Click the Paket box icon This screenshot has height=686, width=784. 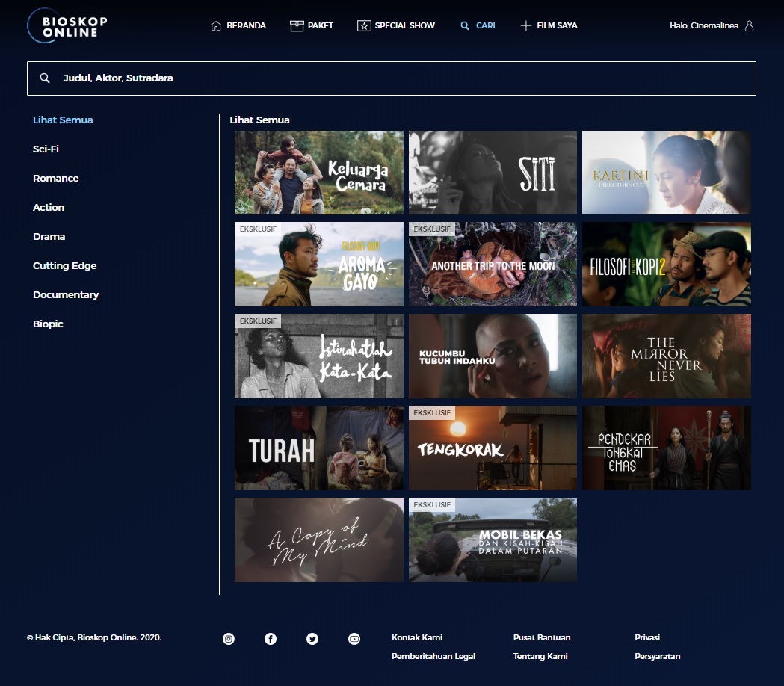297,26
